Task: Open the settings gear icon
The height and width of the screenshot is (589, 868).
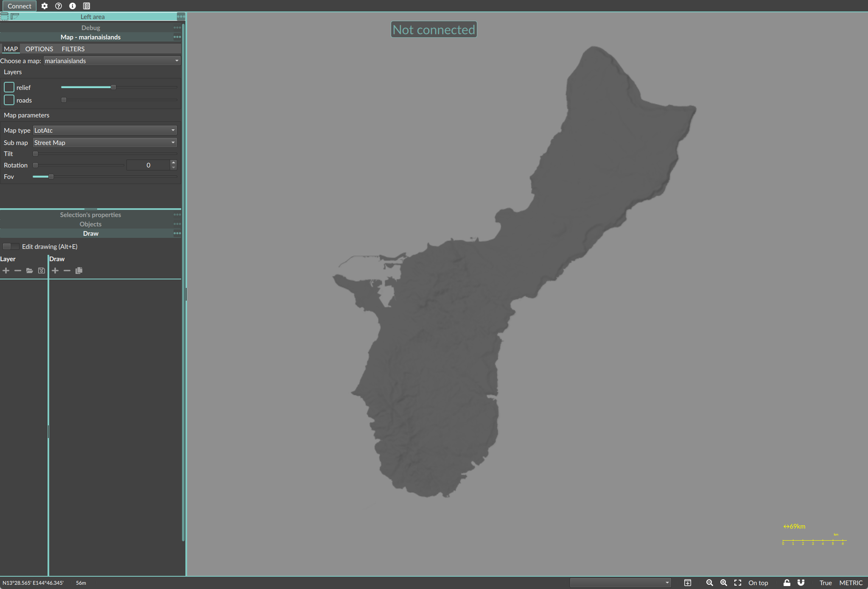Action: 45,6
